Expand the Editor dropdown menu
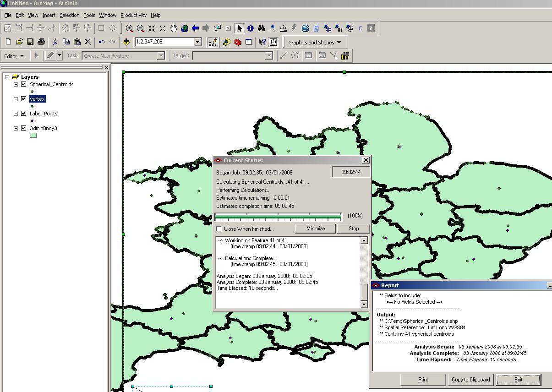552x392 pixels. (x=14, y=56)
